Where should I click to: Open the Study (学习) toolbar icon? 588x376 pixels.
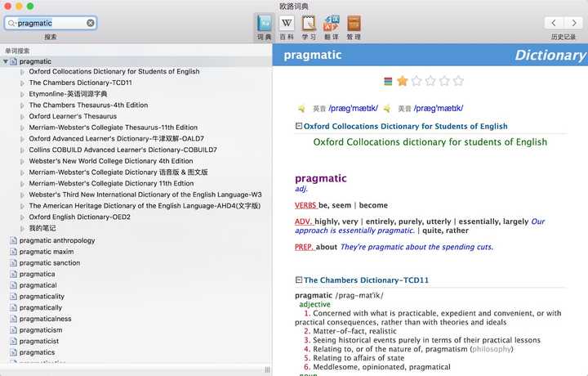pyautogui.click(x=309, y=28)
